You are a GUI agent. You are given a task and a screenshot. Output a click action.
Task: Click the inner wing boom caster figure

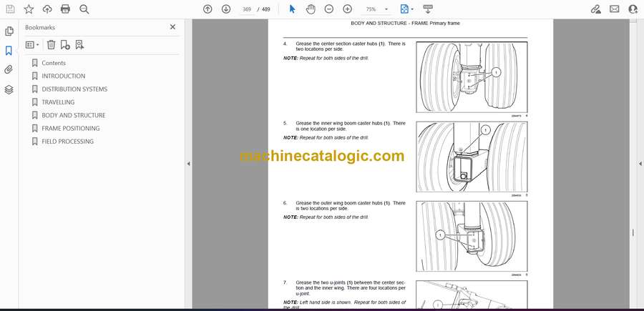coord(472,157)
